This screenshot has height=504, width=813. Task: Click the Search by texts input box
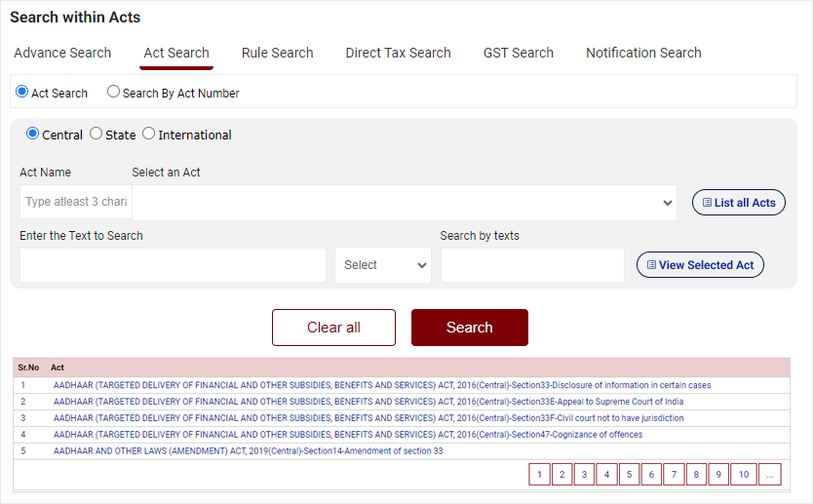532,265
